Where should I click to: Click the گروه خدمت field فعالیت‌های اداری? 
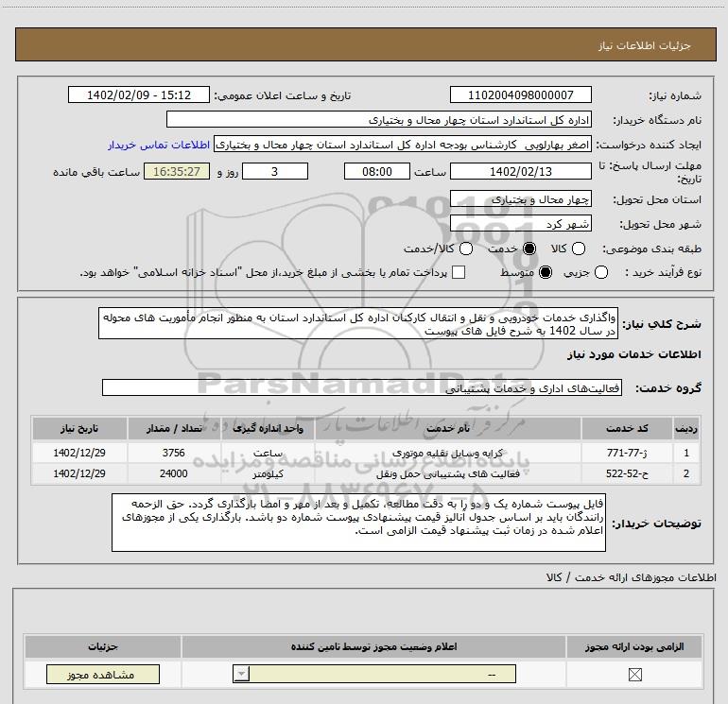(362, 388)
